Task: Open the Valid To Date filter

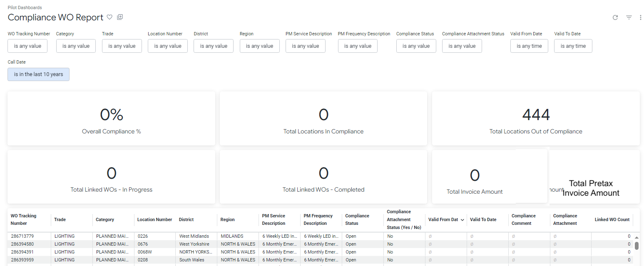Action: pyautogui.click(x=573, y=46)
